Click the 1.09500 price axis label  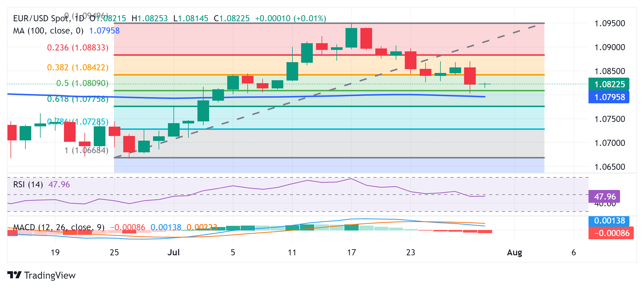(610, 23)
